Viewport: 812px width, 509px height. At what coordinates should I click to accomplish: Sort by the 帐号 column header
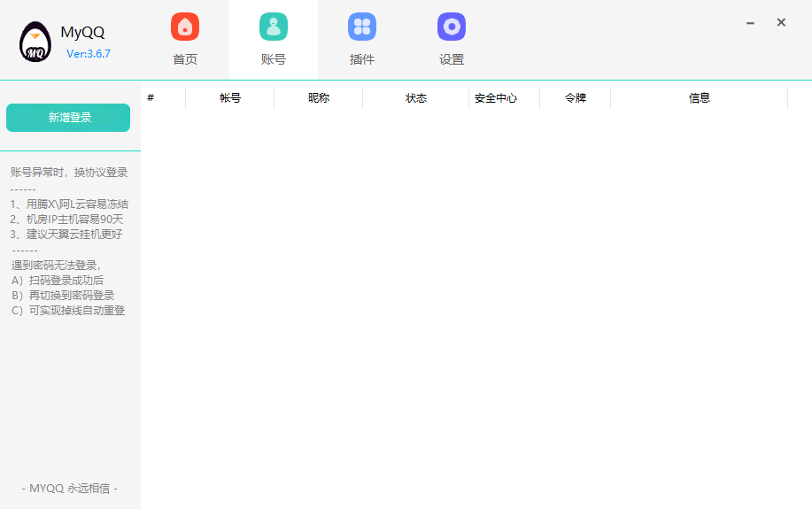pyautogui.click(x=230, y=98)
